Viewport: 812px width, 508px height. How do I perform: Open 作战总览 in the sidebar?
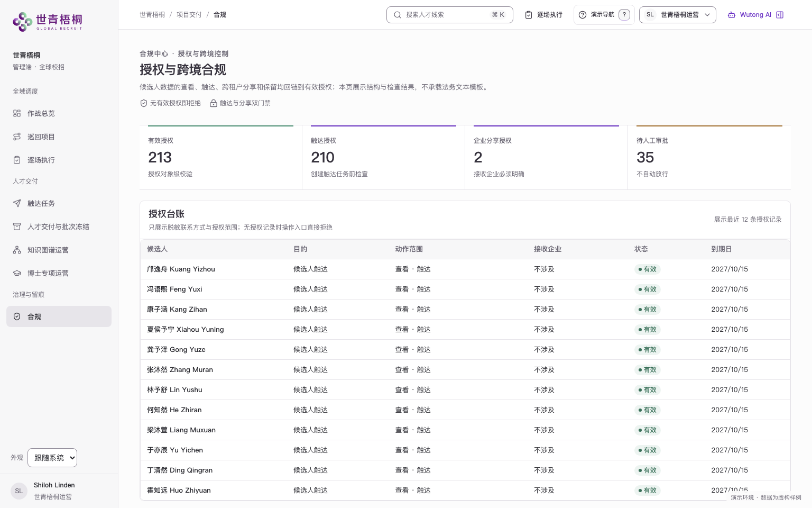pos(59,113)
